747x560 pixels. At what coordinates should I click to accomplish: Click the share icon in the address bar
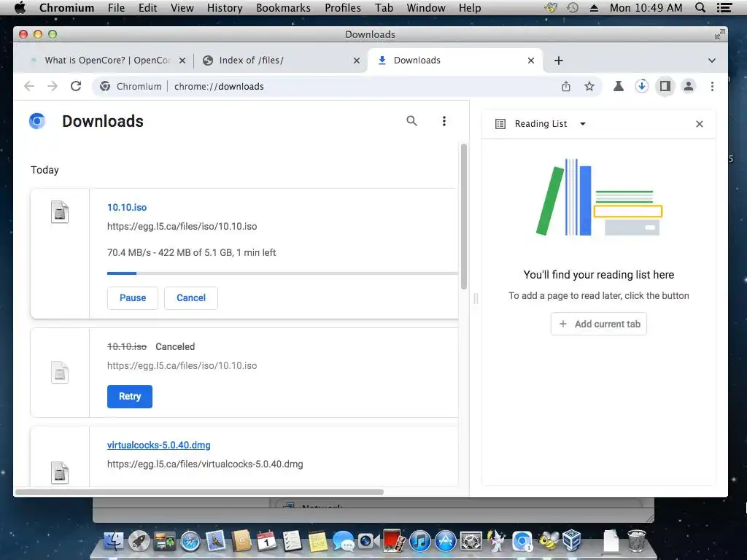(x=566, y=86)
